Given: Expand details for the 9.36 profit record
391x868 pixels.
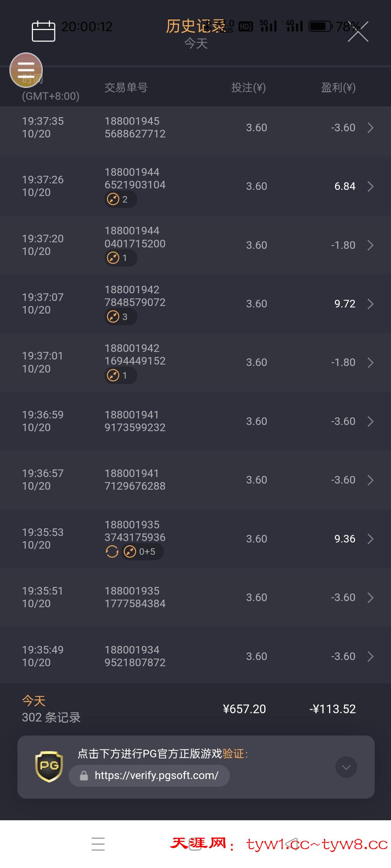Looking at the screenshot, I should point(370,539).
